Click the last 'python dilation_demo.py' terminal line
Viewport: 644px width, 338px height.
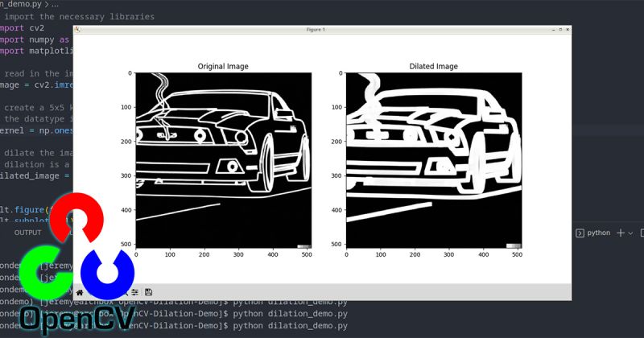291,326
